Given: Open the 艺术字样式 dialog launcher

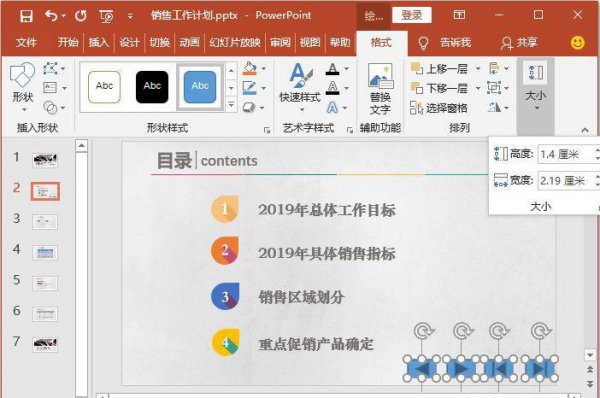Looking at the screenshot, I should (x=350, y=130).
